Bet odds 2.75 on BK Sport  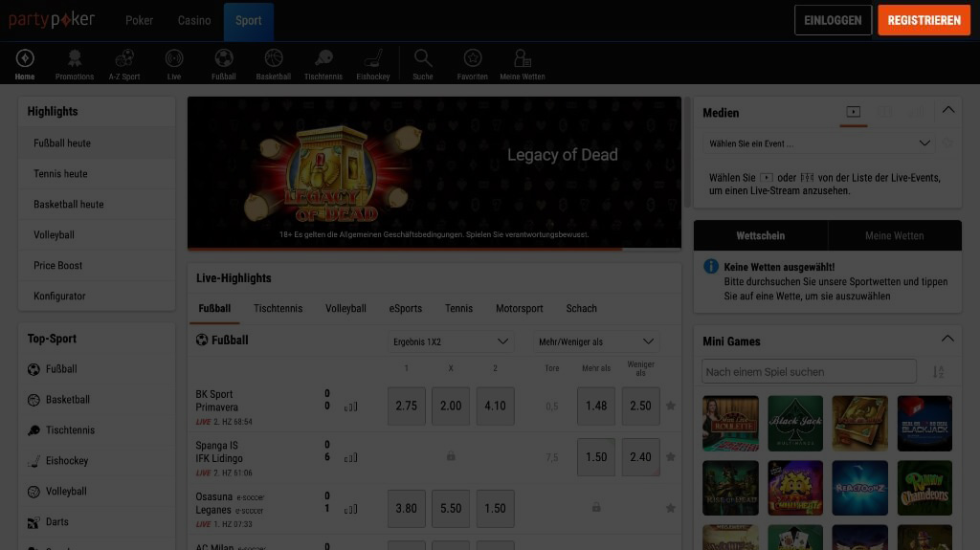(x=406, y=406)
